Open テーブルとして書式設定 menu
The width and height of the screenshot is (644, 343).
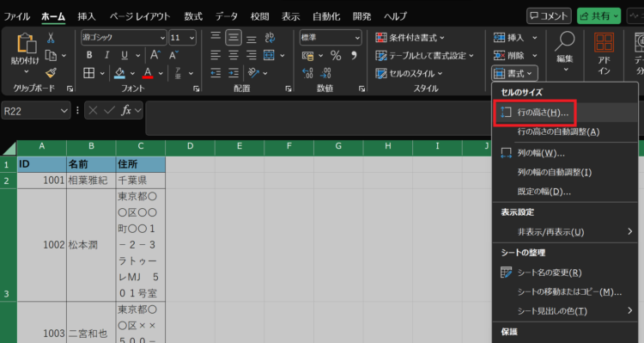424,56
